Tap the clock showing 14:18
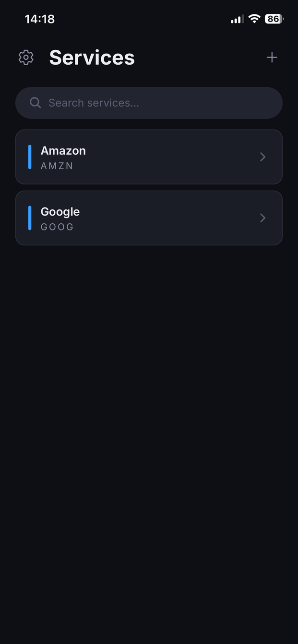This screenshot has height=644, width=298. coord(40,19)
